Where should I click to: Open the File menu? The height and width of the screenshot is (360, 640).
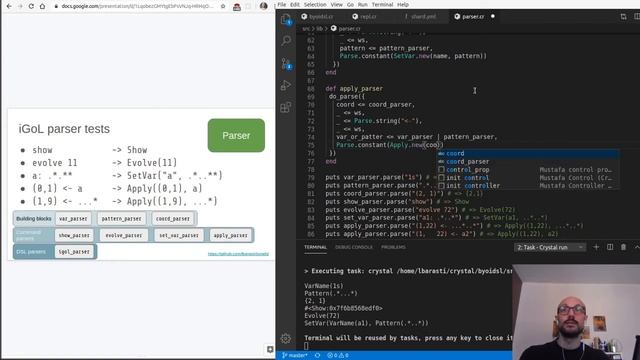282,4
